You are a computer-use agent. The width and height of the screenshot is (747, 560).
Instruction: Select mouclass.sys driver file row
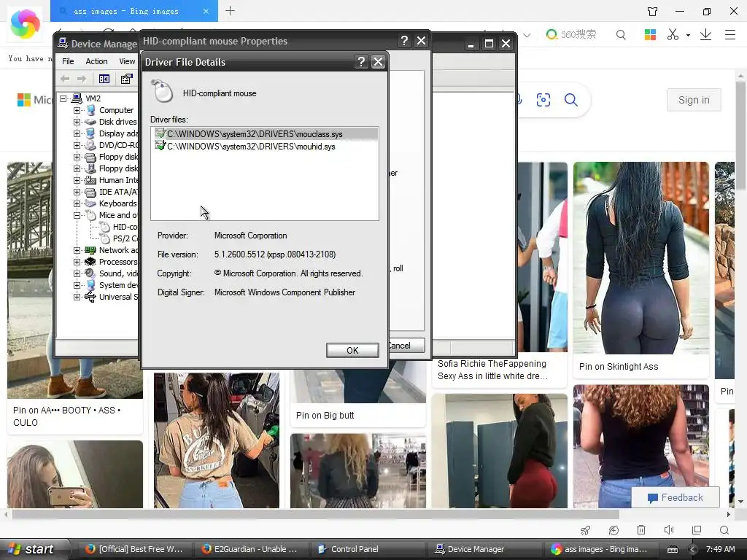(264, 134)
